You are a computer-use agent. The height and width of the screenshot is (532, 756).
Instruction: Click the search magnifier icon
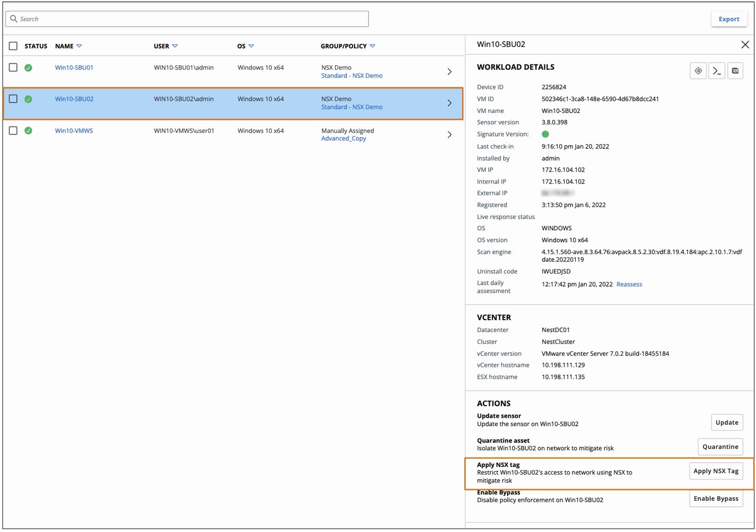coord(14,19)
